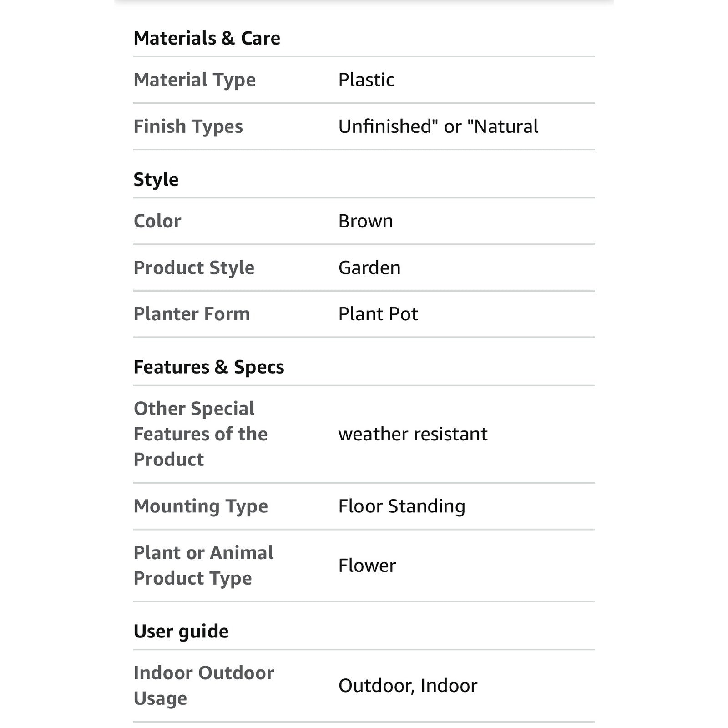Select the Planter Form label
The image size is (728, 728).
pyautogui.click(x=192, y=314)
